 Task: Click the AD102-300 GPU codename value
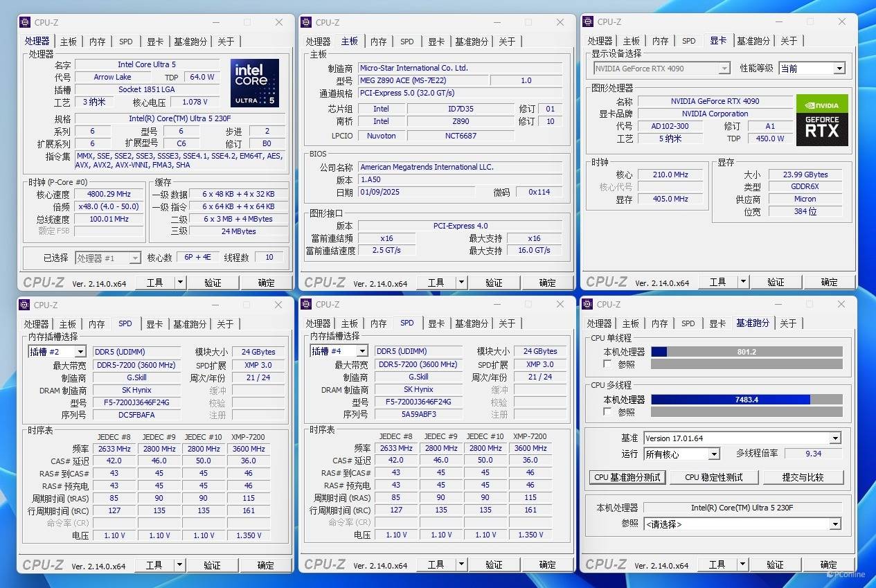coord(670,126)
